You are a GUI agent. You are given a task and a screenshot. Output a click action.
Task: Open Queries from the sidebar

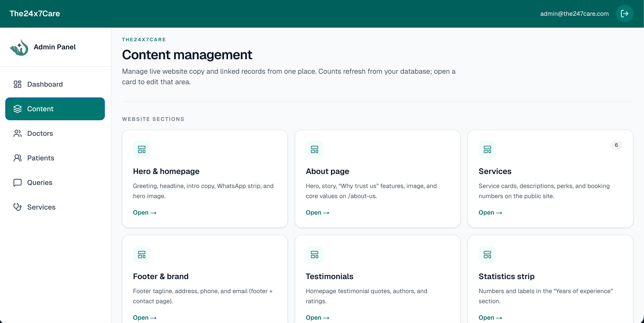(55, 183)
